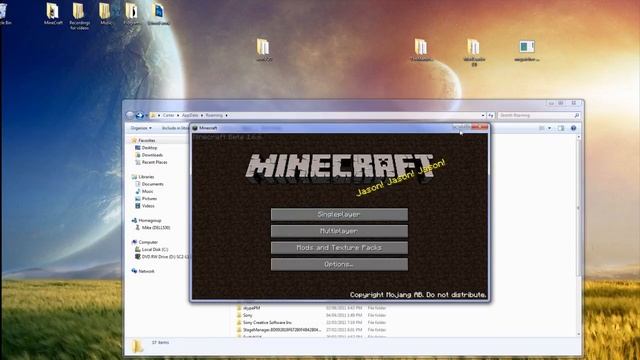Click Roaming in Explorer address bar
The height and width of the screenshot is (360, 640).
pyautogui.click(x=214, y=116)
